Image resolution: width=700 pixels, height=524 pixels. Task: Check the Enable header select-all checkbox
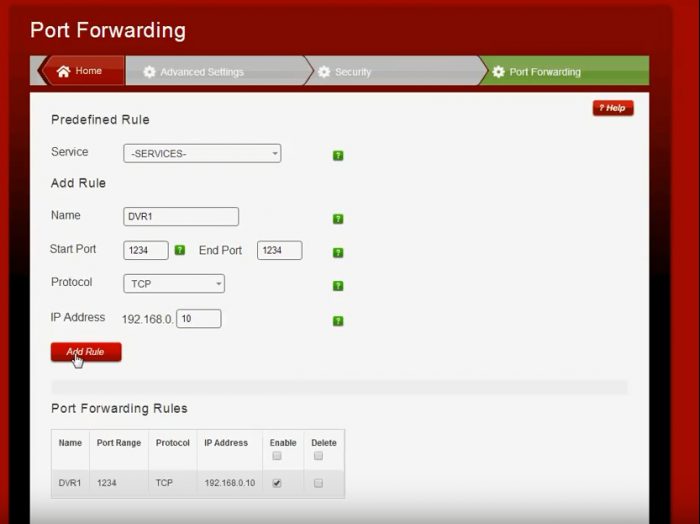(x=277, y=456)
